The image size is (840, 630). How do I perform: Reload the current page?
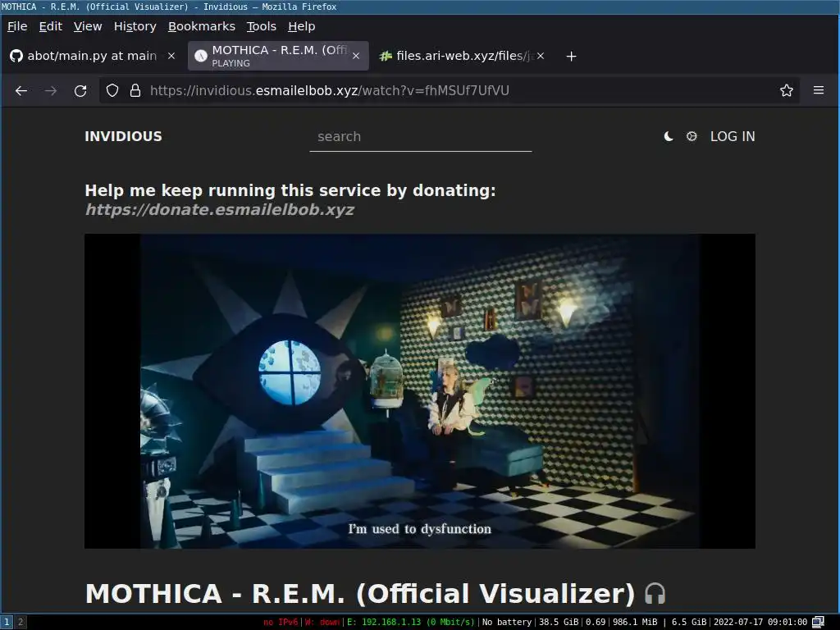click(x=80, y=90)
